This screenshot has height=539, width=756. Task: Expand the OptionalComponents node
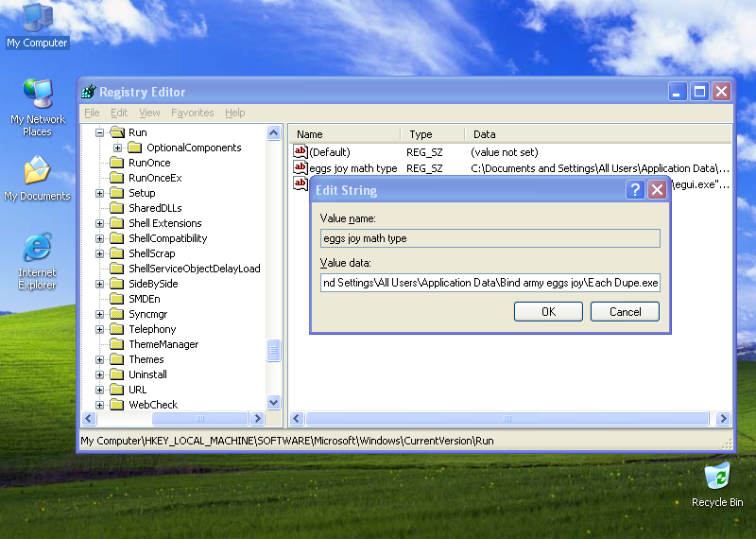coord(117,148)
